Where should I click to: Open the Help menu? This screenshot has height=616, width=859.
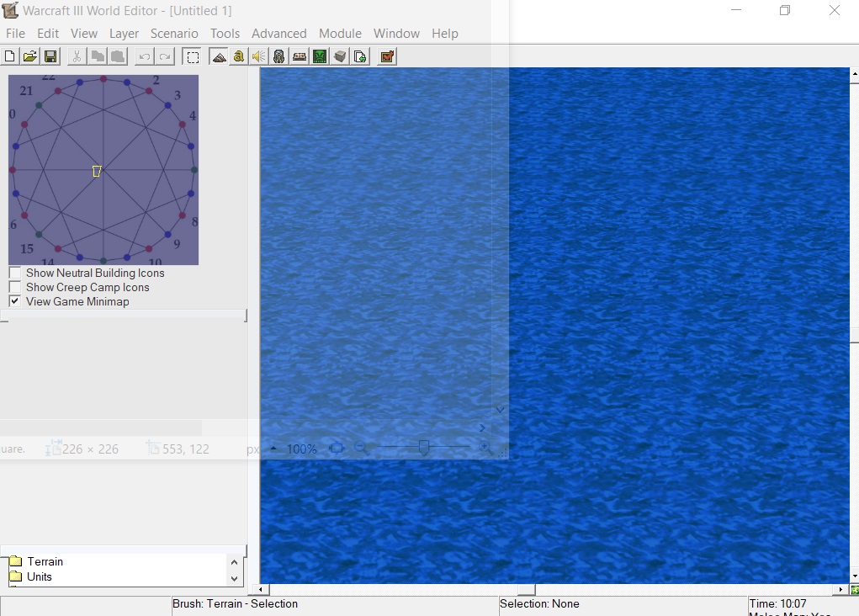445,34
